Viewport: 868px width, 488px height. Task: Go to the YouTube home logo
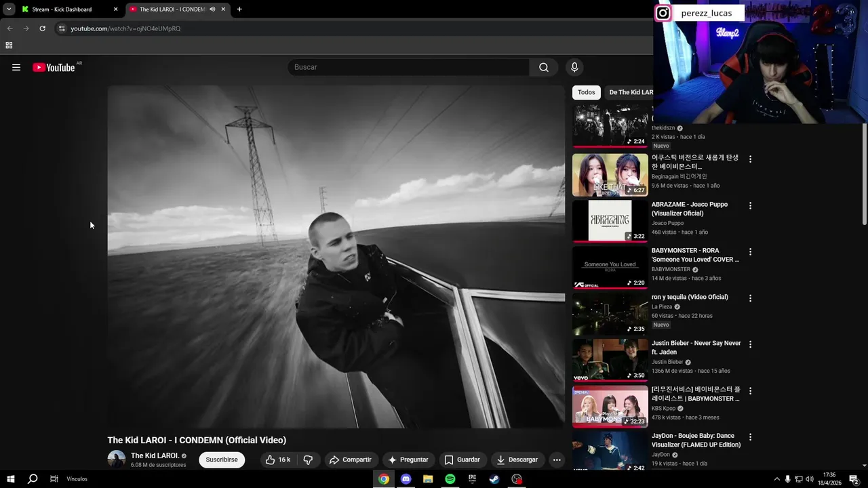pos(54,67)
